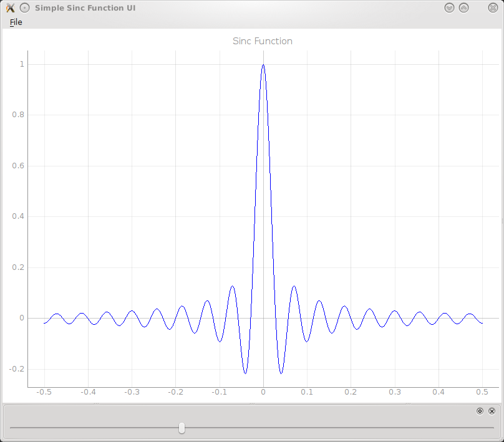Maximize the window with the up-chevron button
Screen dimensions: 504x442
pyautogui.click(x=464, y=8)
